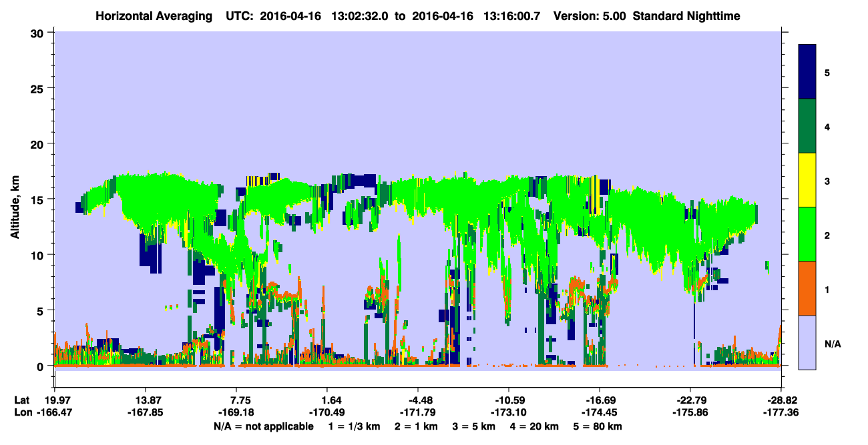Viewport: 868px width, 445px height.
Task: Click longitude value -169.18
Action: click(236, 413)
